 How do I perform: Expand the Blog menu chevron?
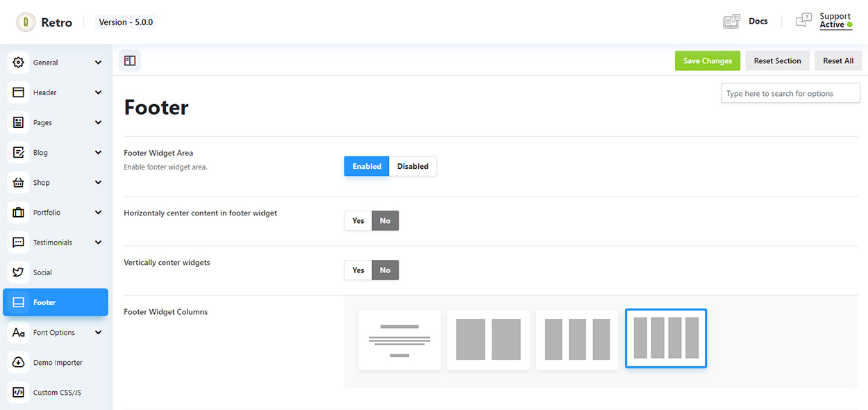98,152
